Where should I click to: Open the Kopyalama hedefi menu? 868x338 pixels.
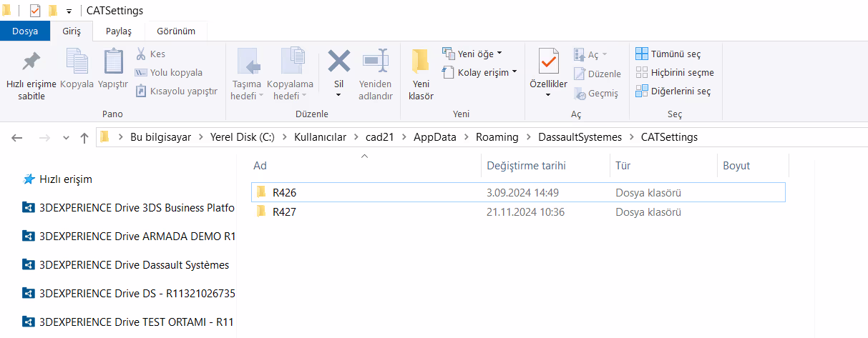point(290,75)
